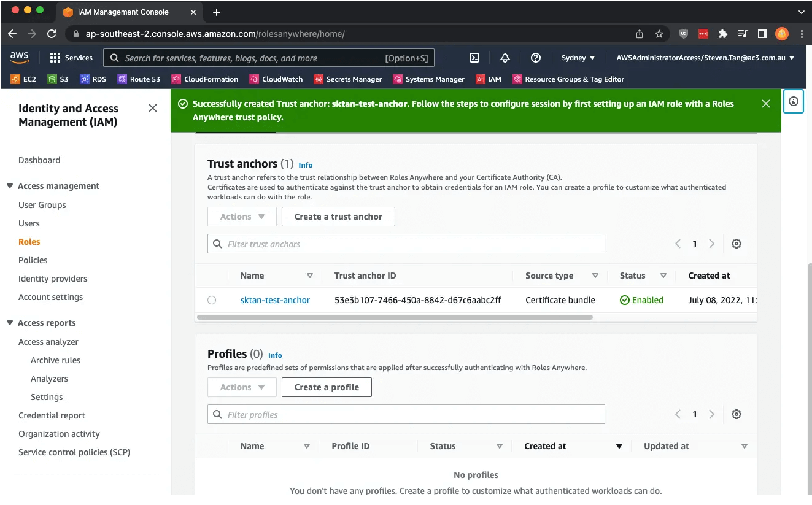Open IAM favorites shortcut
The image size is (812, 505).
pos(489,79)
